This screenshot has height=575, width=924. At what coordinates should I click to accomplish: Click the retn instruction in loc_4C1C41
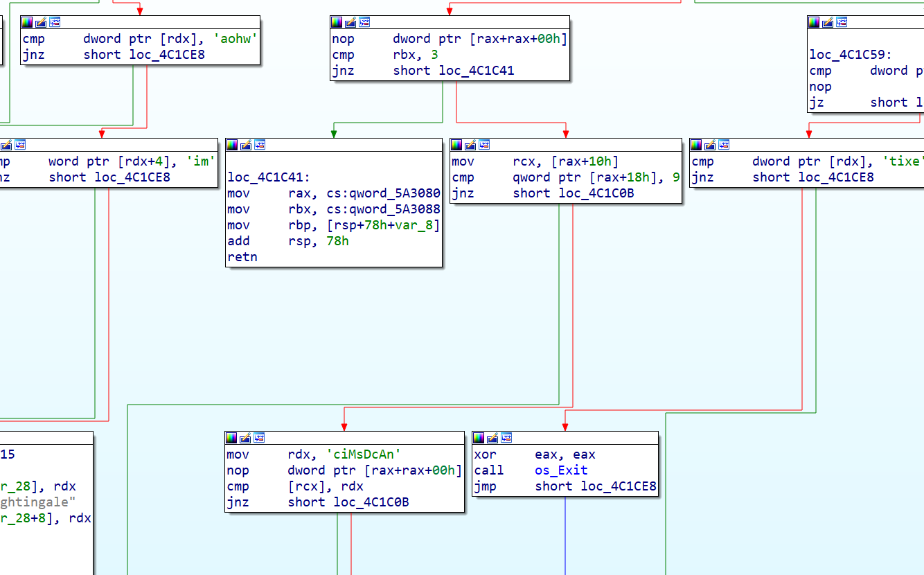point(242,256)
